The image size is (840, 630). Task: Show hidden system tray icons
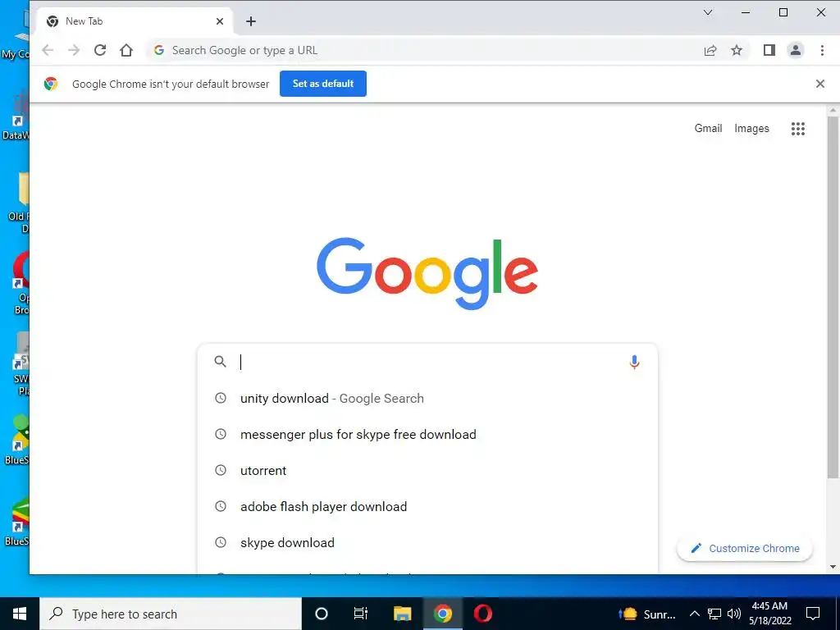[694, 614]
